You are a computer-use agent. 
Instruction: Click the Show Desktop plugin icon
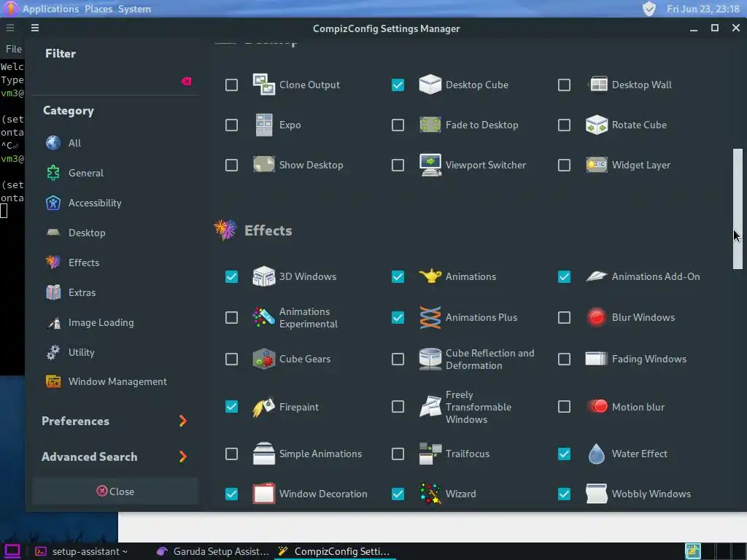263,165
